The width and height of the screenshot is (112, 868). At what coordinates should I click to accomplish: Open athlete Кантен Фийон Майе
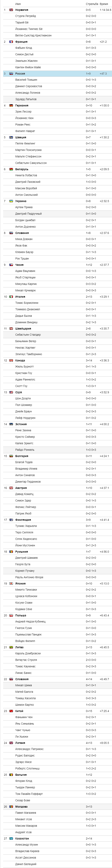coord(28,67)
